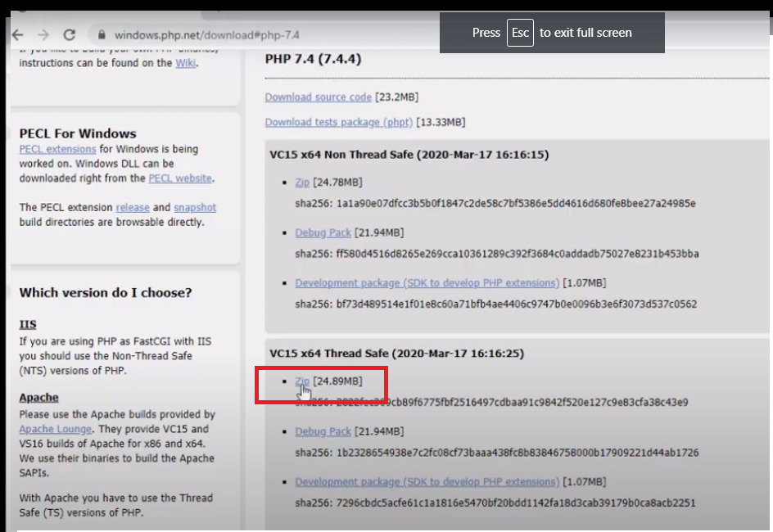This screenshot has width=773, height=532.
Task: Click the browser forward arrow
Action: click(x=43, y=34)
